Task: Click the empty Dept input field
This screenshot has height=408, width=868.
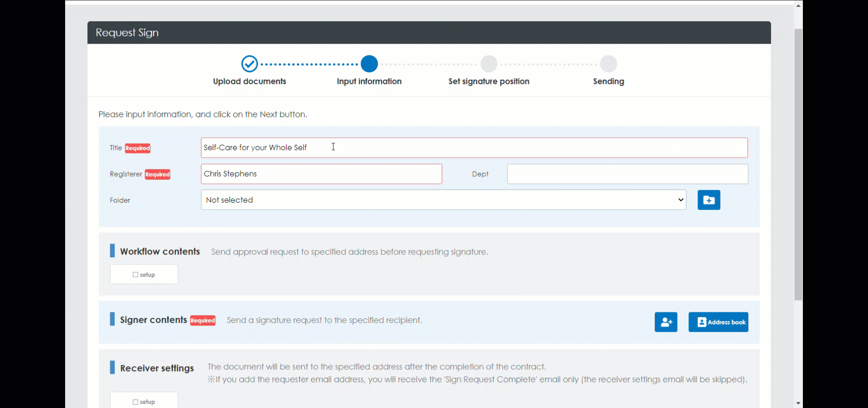Action: 628,174
